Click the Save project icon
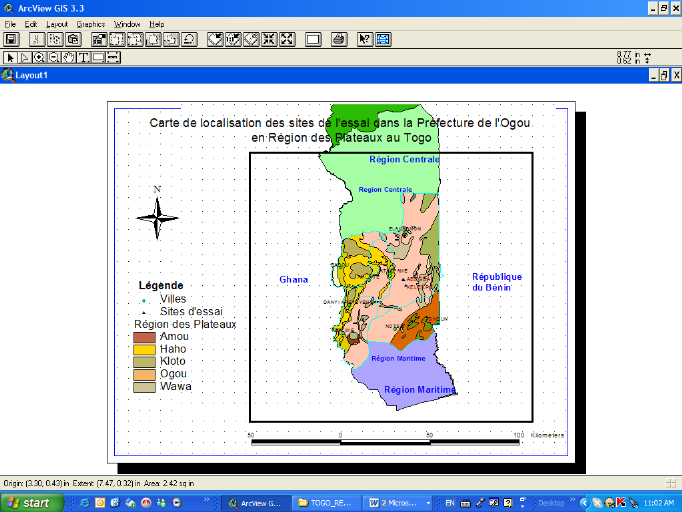 click(12, 40)
